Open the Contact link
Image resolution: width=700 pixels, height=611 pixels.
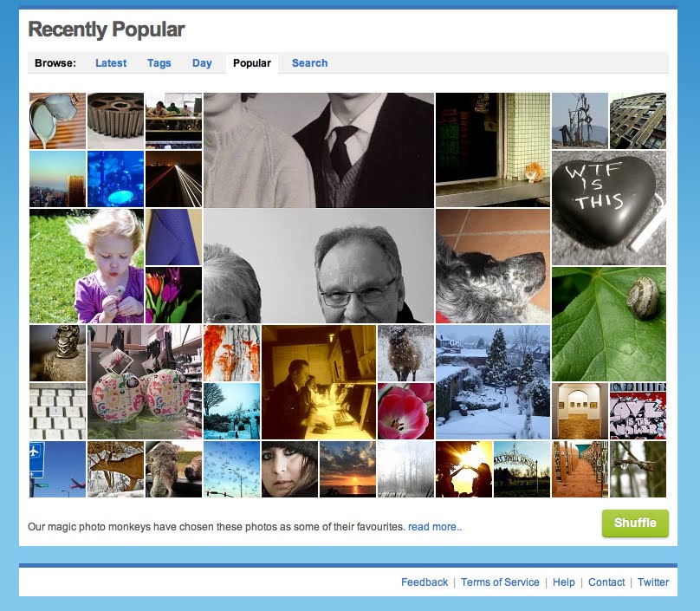[606, 582]
